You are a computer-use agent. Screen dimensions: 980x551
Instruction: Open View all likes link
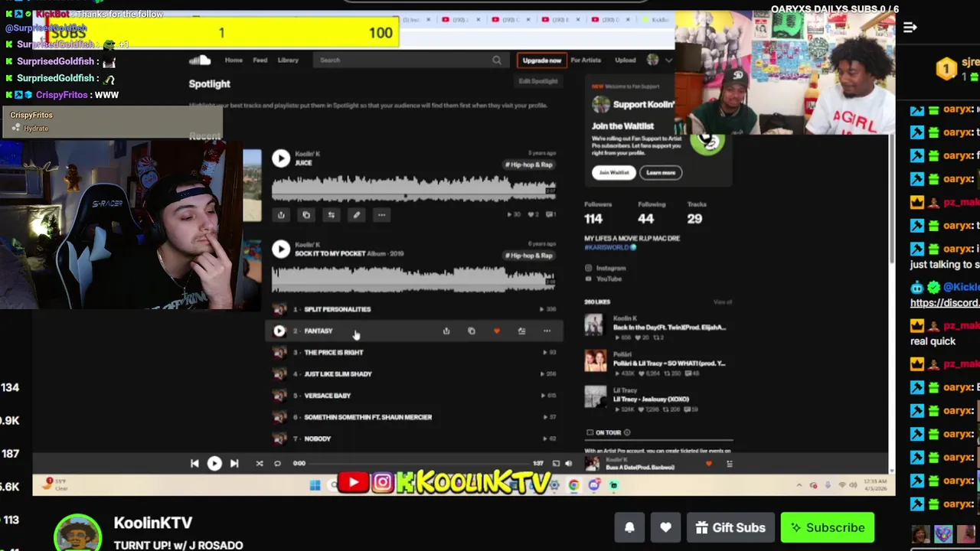pyautogui.click(x=722, y=302)
